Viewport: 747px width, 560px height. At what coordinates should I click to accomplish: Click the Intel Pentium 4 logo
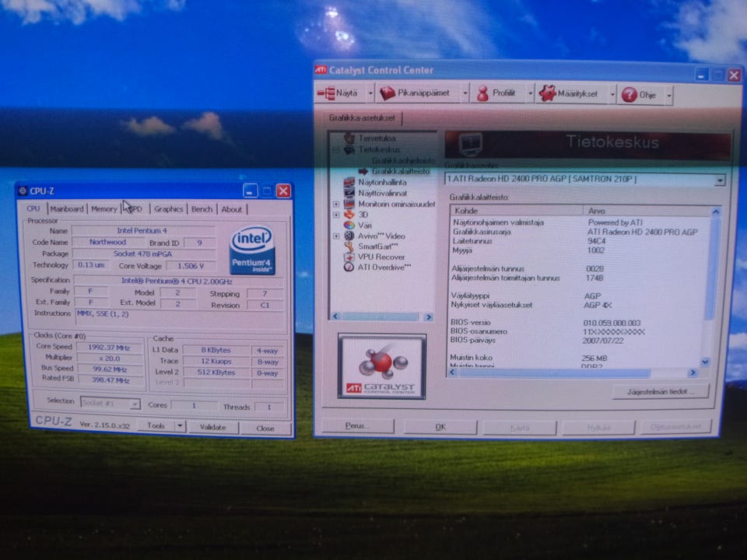(x=252, y=250)
